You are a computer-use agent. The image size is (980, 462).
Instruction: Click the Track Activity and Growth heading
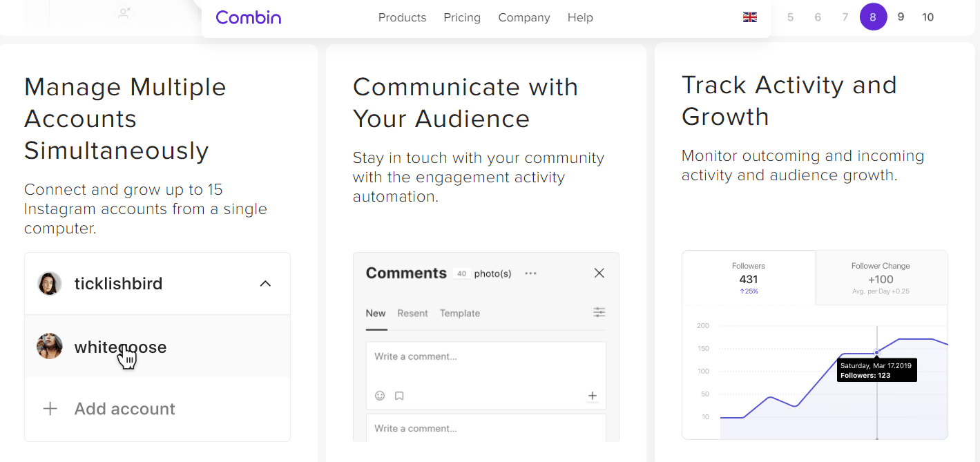789,101
